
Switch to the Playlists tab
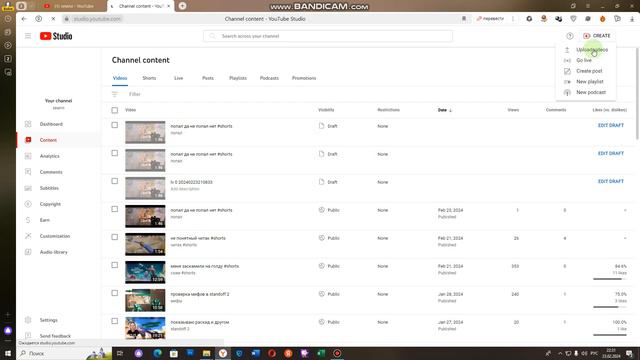coord(238,78)
